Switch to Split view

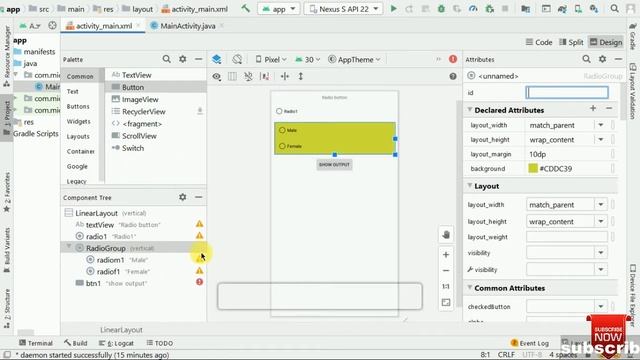pos(571,42)
